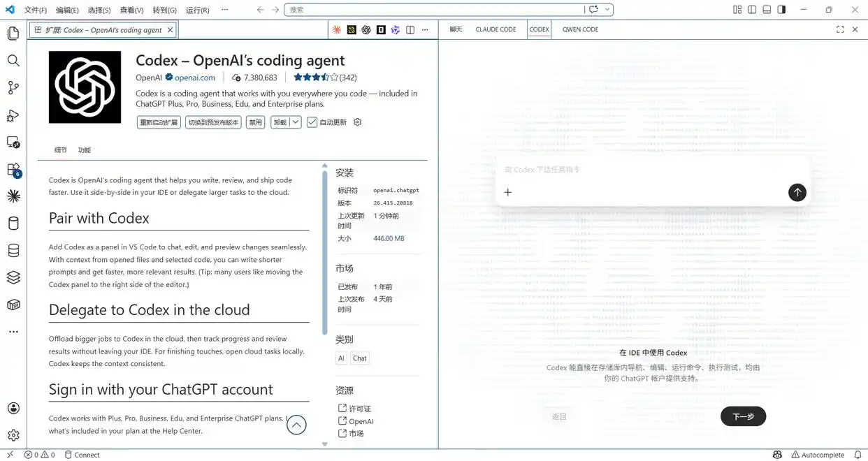The height and width of the screenshot is (461, 868).
Task: Split the editor to the right
Action: [410, 30]
